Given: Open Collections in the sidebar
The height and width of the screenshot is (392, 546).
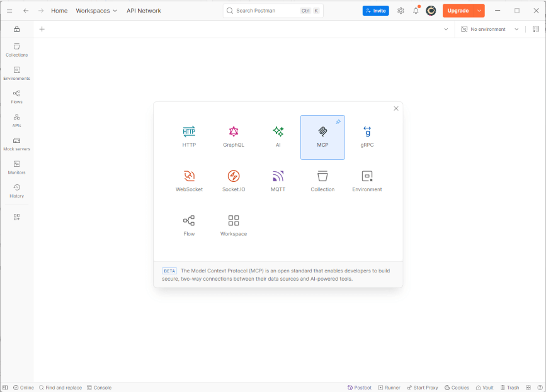Looking at the screenshot, I should tap(17, 50).
